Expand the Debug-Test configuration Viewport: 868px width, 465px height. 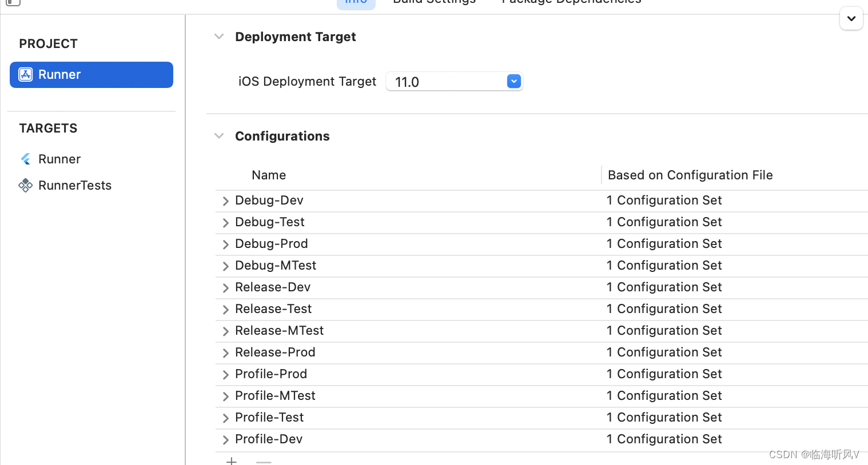(x=225, y=223)
